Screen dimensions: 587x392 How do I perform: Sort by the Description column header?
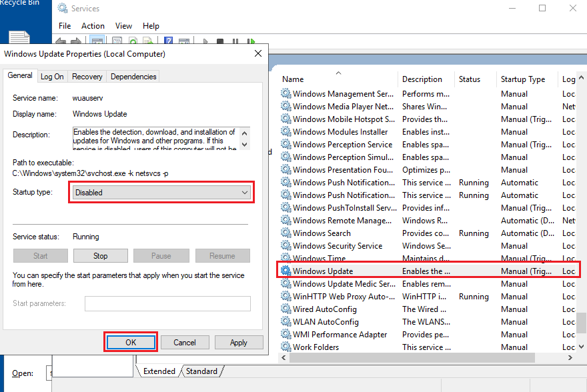426,79
